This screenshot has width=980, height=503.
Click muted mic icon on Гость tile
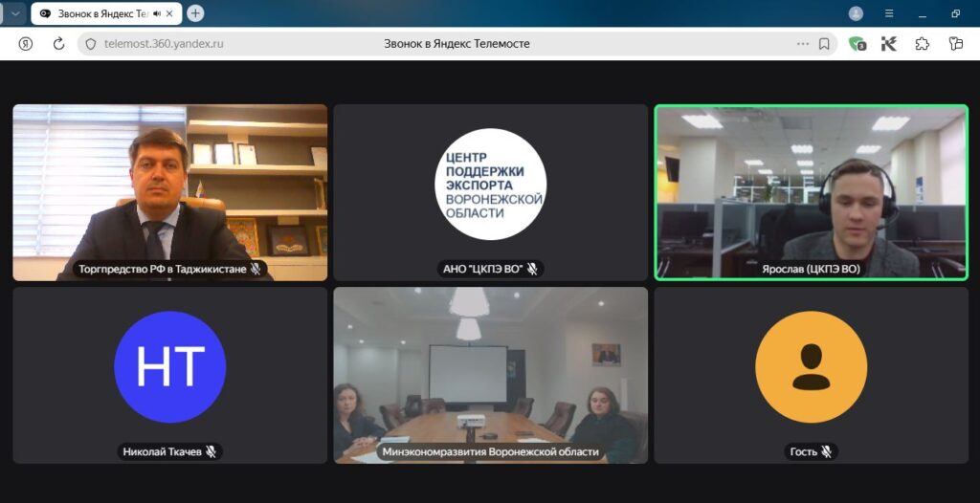826,451
